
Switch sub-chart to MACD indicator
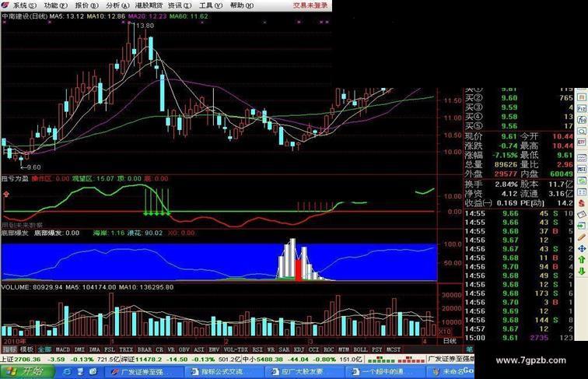coord(63,349)
